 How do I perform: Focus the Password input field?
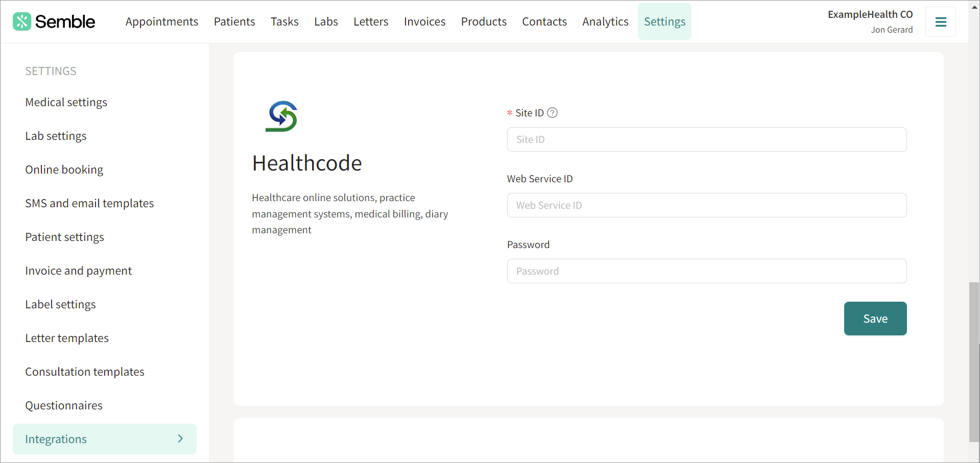(707, 271)
